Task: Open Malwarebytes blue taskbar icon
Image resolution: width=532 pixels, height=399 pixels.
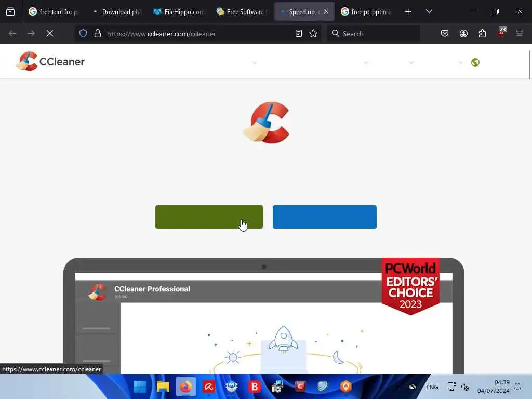Action: click(231, 387)
